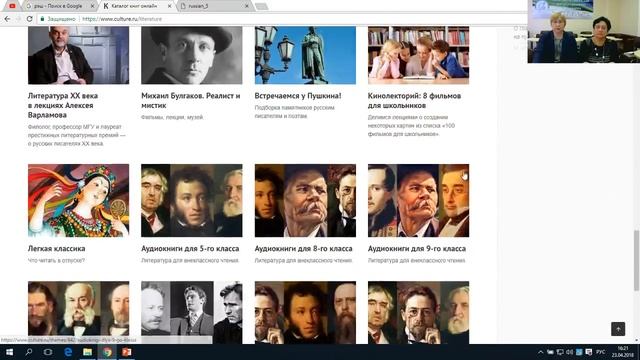Switch to Chrome on the taskbar
This screenshot has height=360, width=640.
[x=107, y=352]
